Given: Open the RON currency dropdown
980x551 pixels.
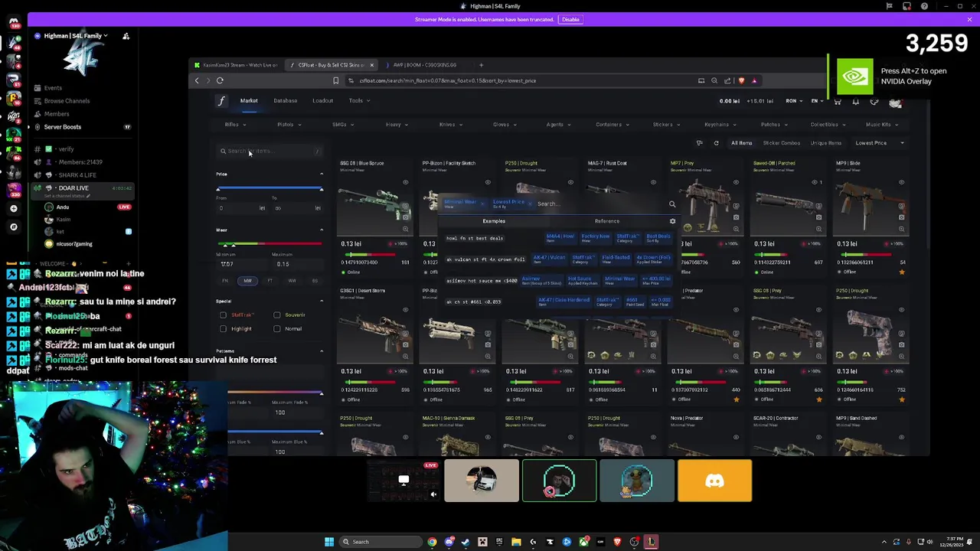Looking at the screenshot, I should click(x=794, y=101).
